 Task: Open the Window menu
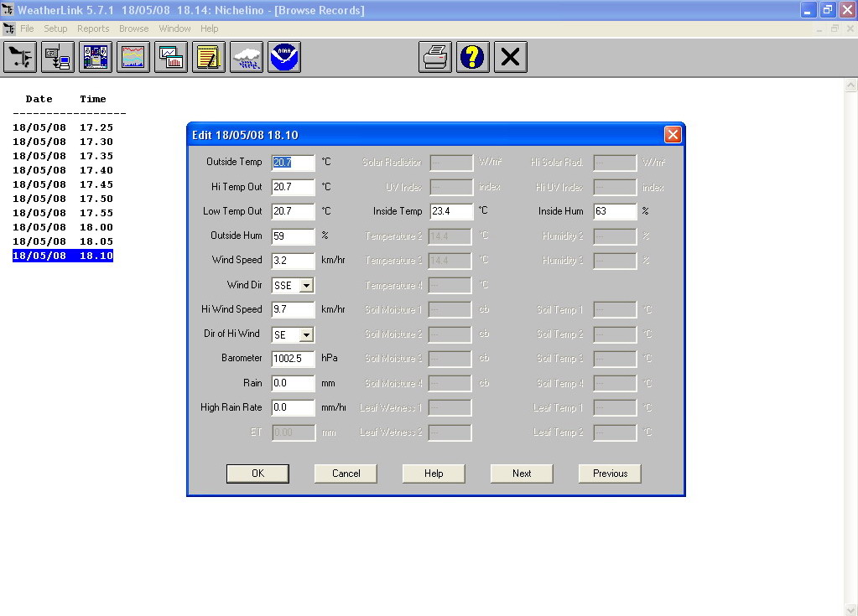pyautogui.click(x=174, y=28)
